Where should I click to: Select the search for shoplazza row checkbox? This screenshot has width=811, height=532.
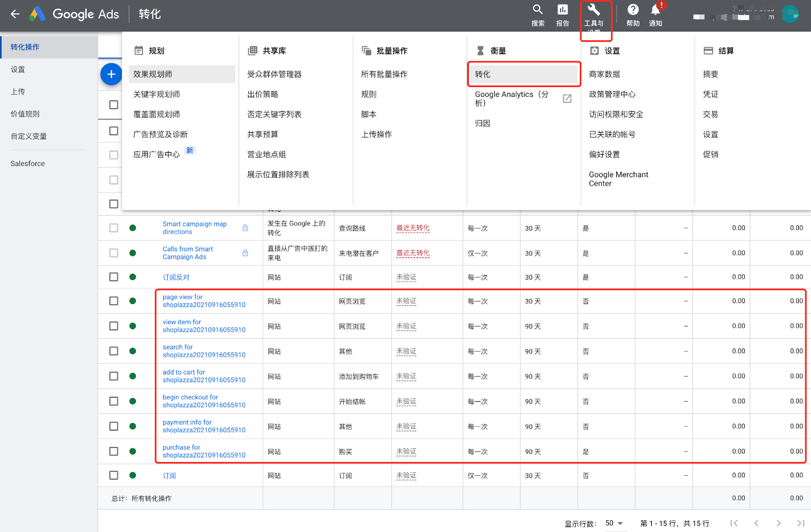pos(114,351)
